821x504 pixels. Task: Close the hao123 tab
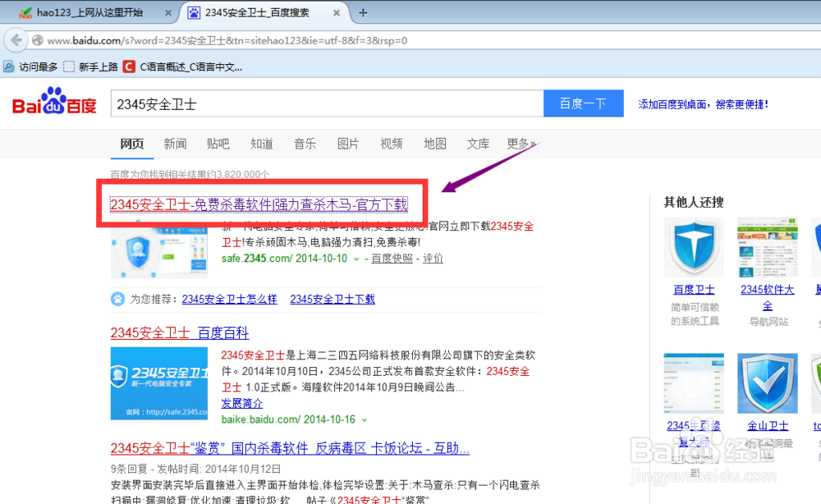[x=168, y=13]
